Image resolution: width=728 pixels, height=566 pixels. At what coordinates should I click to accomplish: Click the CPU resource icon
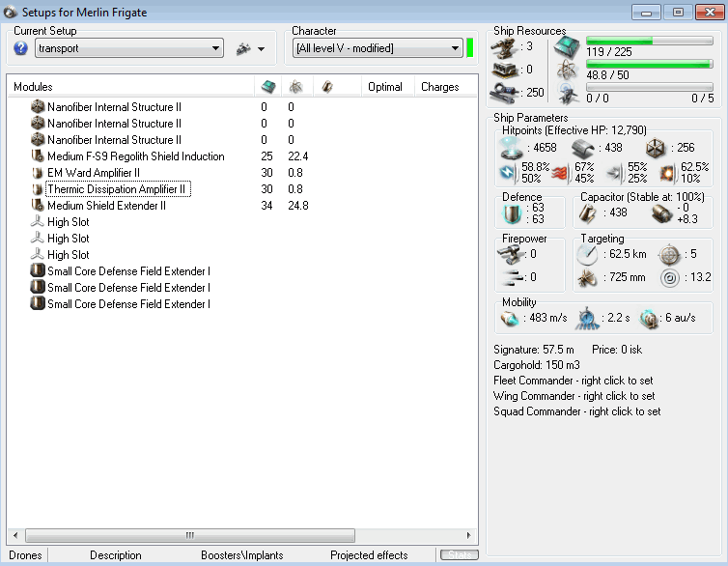pos(567,46)
